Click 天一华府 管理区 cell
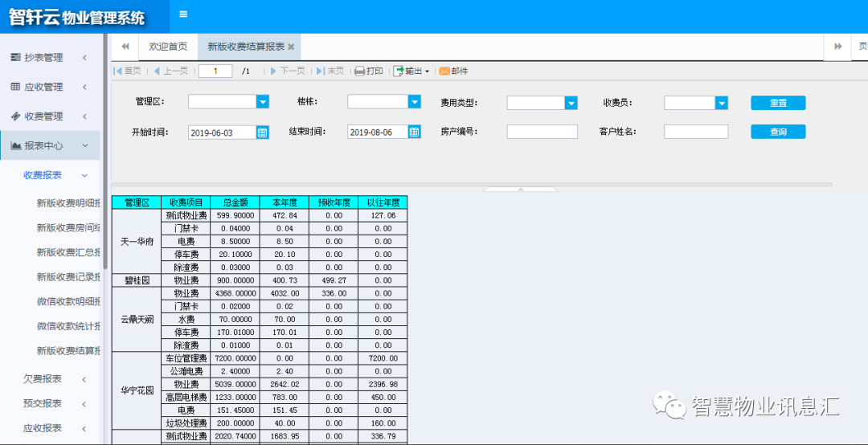Image resolution: width=868 pixels, height=445 pixels. click(137, 241)
